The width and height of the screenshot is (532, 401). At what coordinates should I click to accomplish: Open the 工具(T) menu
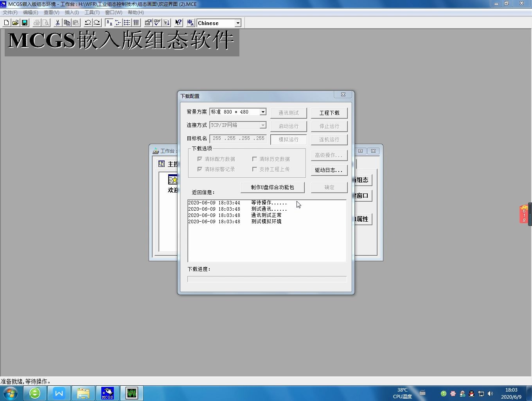[92, 13]
